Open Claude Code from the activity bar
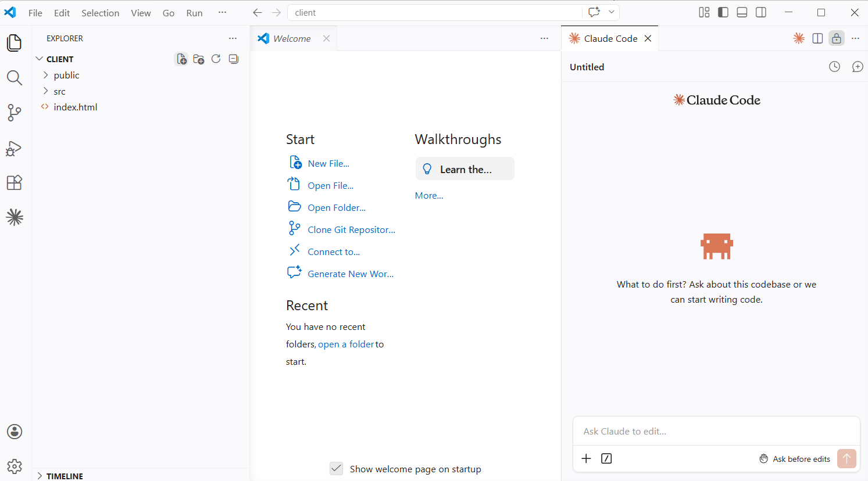This screenshot has height=481, width=868. tap(14, 217)
